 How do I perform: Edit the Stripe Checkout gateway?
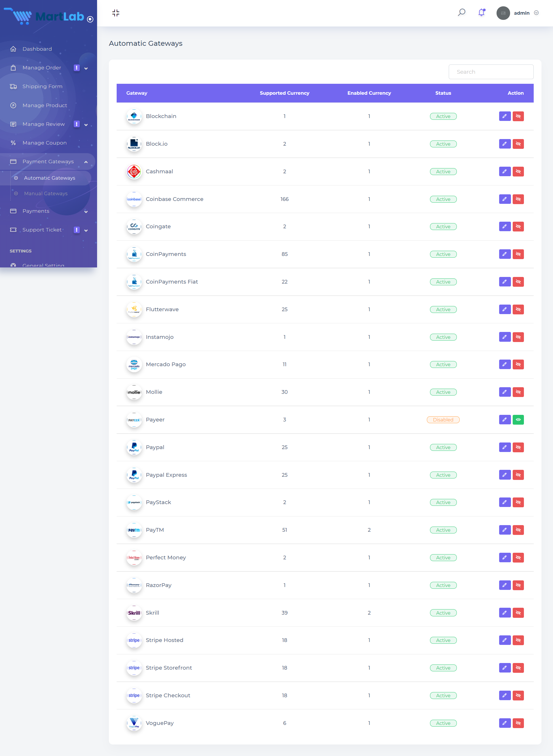pos(504,696)
